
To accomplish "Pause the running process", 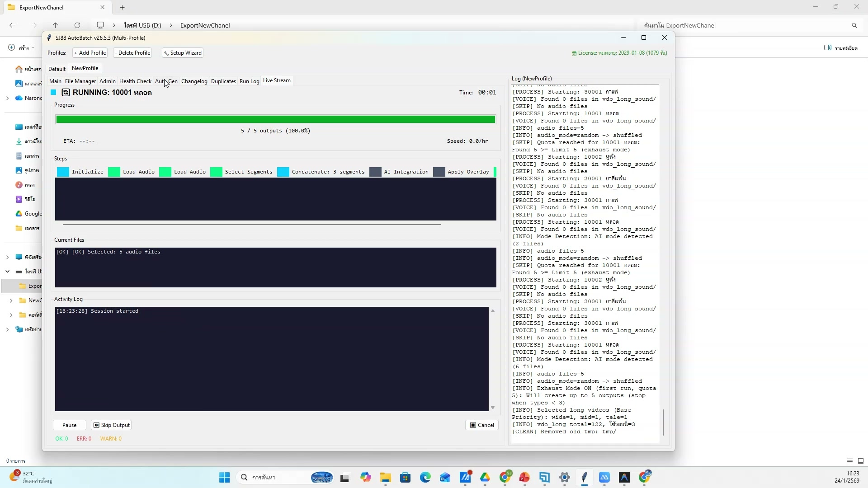I will (x=69, y=425).
